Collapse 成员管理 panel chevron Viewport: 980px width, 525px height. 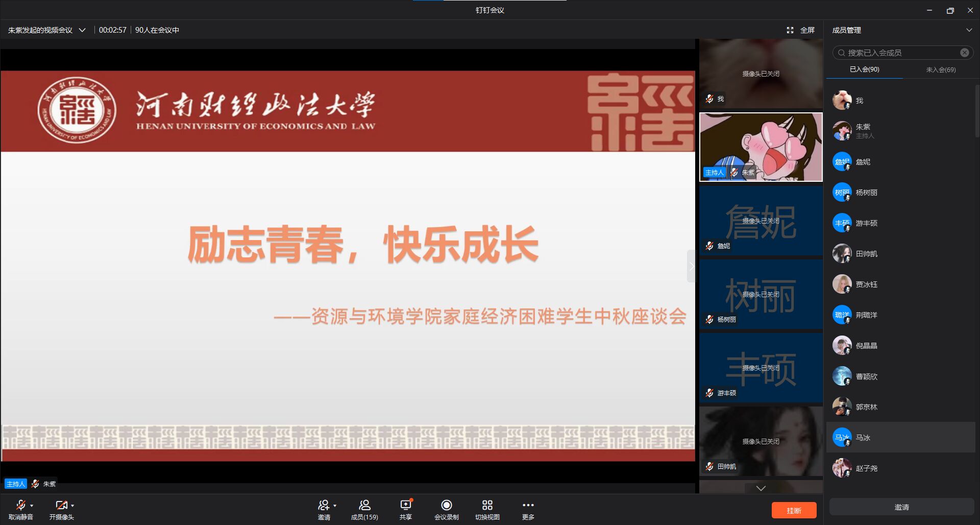[x=969, y=30]
